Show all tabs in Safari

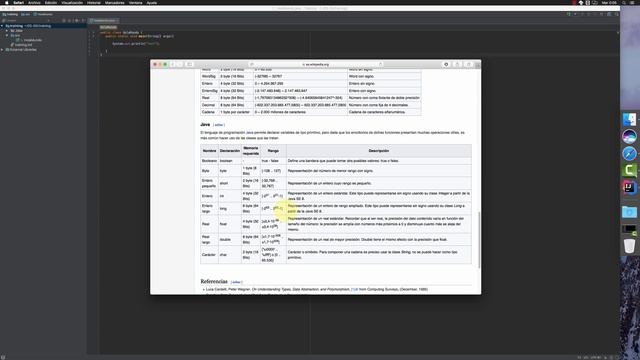469,64
